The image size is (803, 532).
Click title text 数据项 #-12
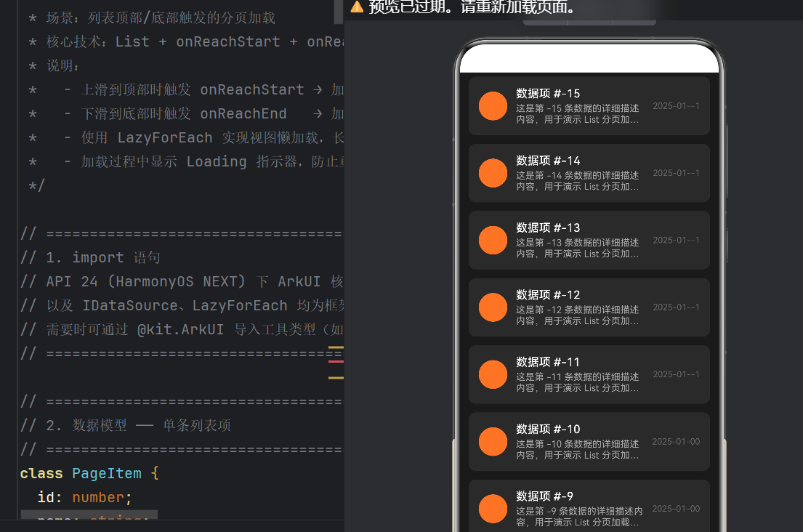tap(548, 295)
